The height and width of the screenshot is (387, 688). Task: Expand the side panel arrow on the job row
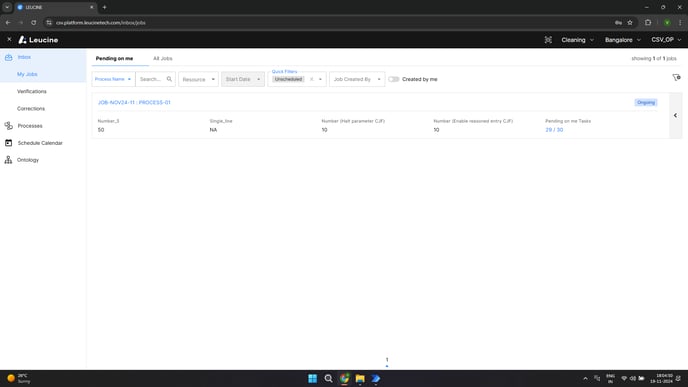pyautogui.click(x=675, y=115)
